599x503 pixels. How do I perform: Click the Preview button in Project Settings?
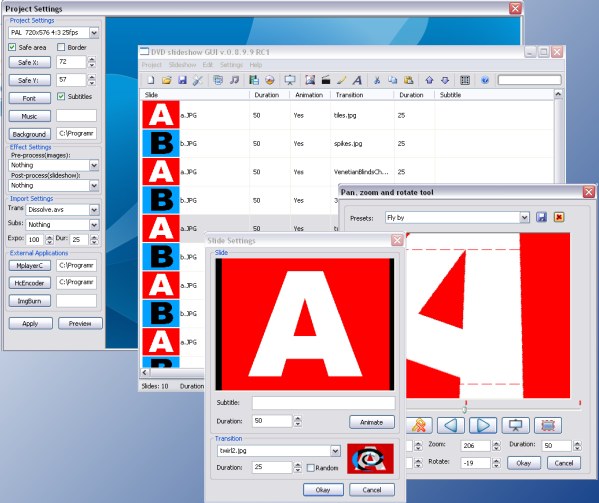pyautogui.click(x=80, y=323)
